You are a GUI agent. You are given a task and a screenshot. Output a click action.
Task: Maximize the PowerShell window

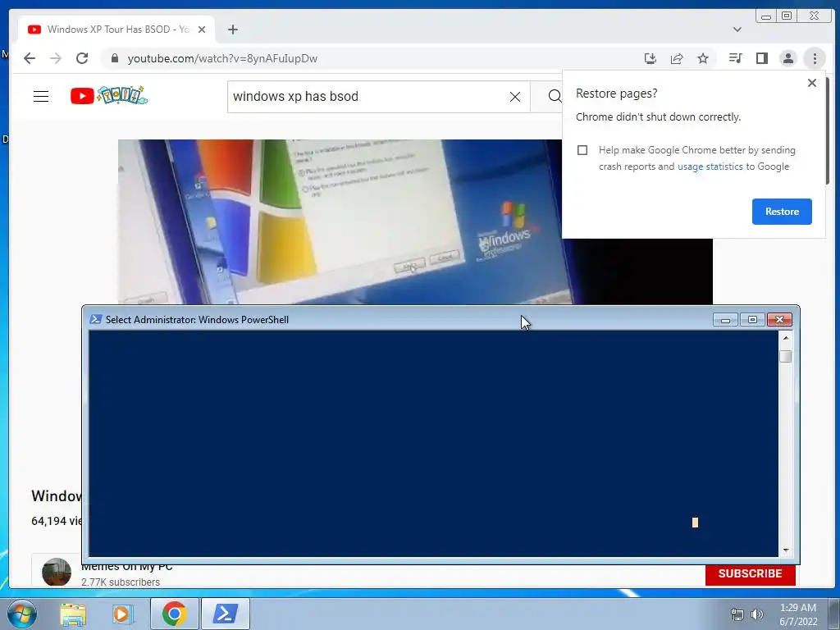tap(752, 320)
